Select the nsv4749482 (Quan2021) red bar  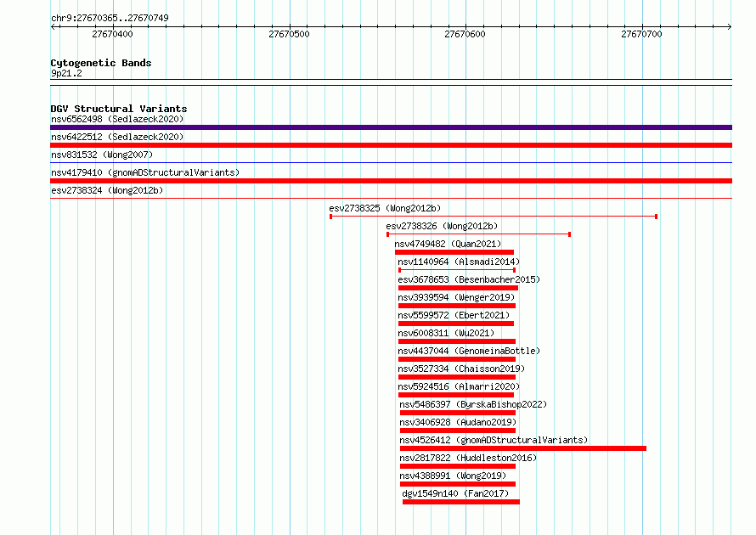coord(454,252)
